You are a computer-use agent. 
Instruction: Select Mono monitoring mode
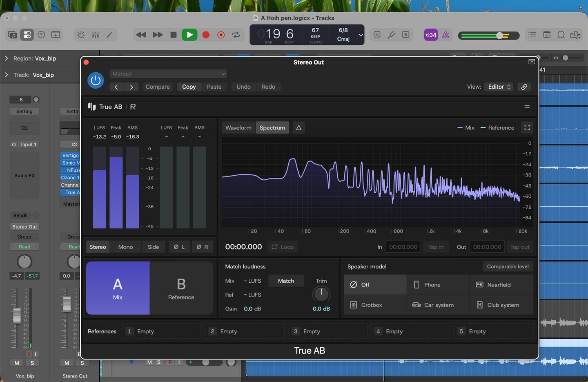pyautogui.click(x=125, y=247)
